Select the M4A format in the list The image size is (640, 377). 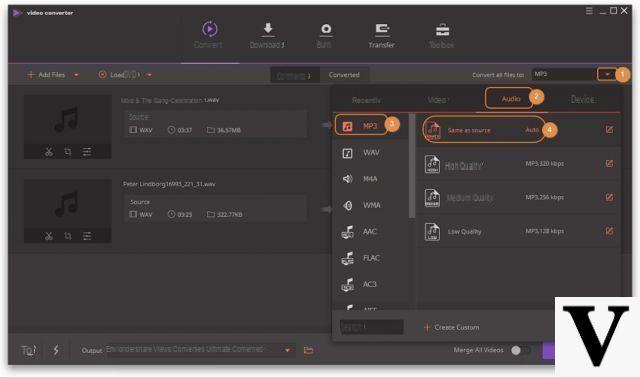pyautogui.click(x=371, y=179)
